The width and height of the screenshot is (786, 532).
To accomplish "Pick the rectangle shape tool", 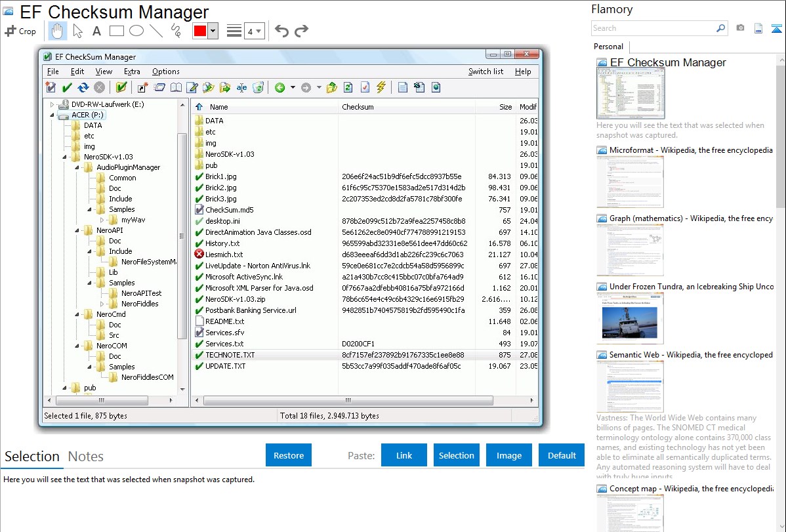I will coord(116,31).
